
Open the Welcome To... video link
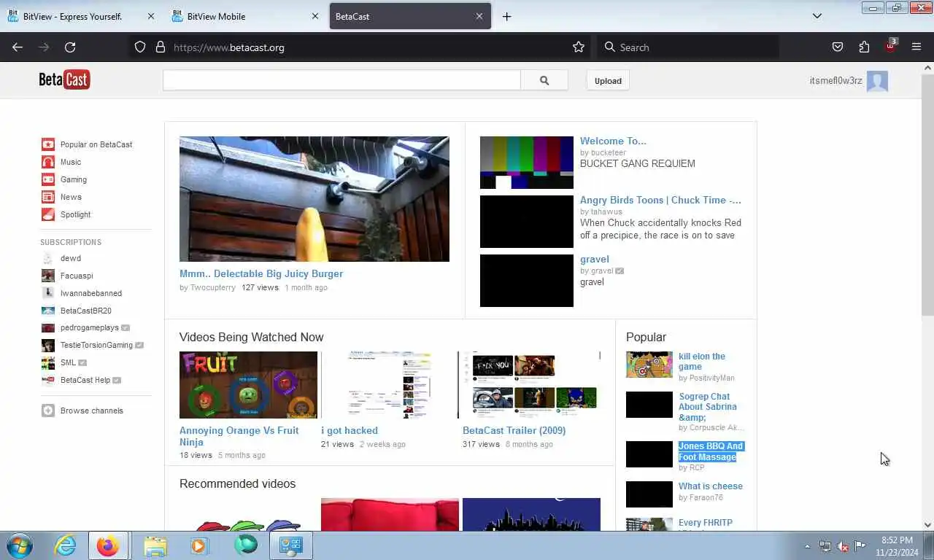(613, 141)
